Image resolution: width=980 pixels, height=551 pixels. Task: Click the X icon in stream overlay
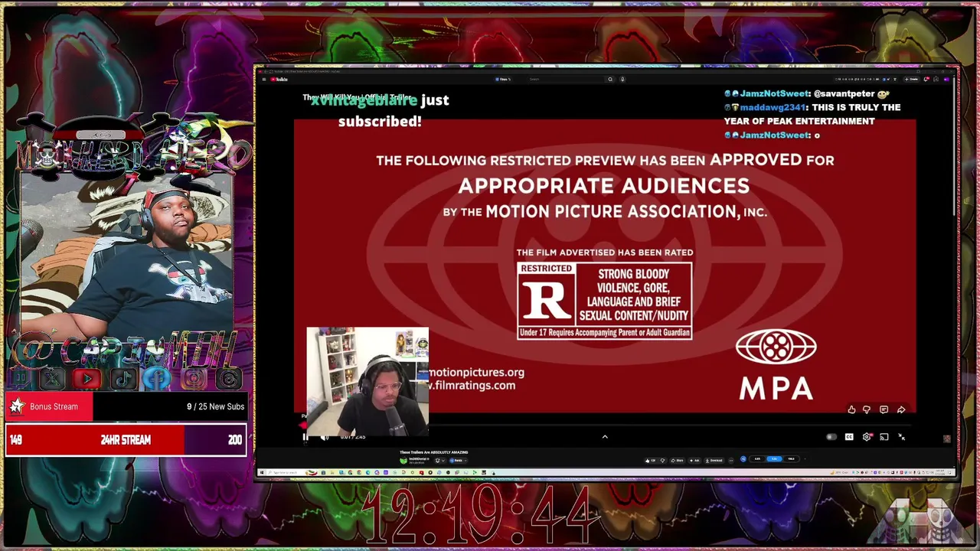pos(52,378)
